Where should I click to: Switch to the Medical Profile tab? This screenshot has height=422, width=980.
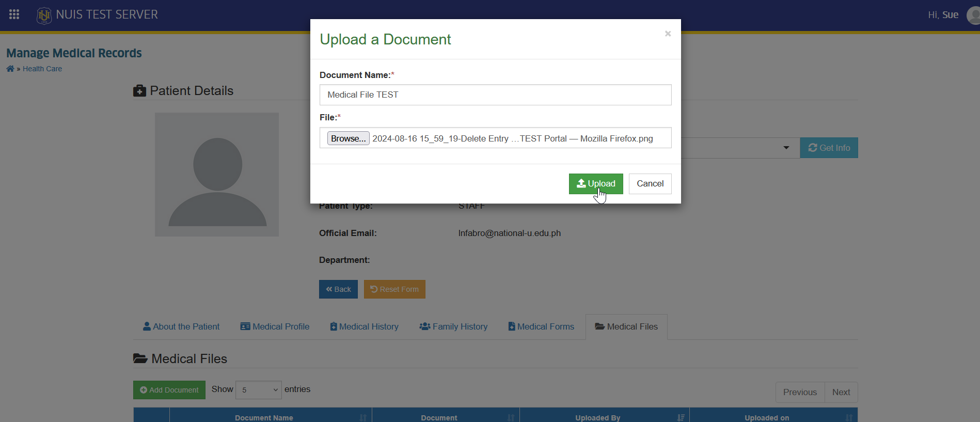275,326
